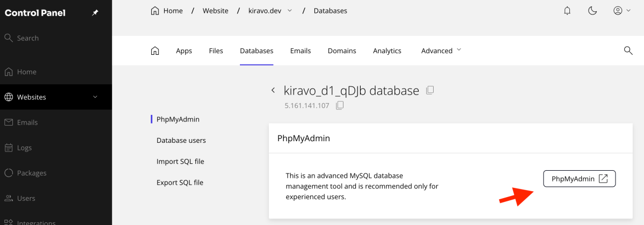This screenshot has height=225, width=644.
Task: Open Export SQL file section
Action: click(180, 183)
